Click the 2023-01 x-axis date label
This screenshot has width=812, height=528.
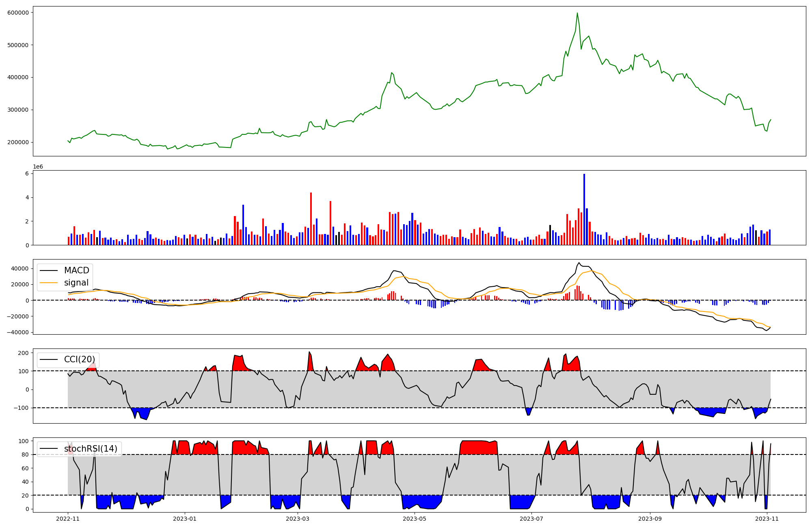[185, 518]
